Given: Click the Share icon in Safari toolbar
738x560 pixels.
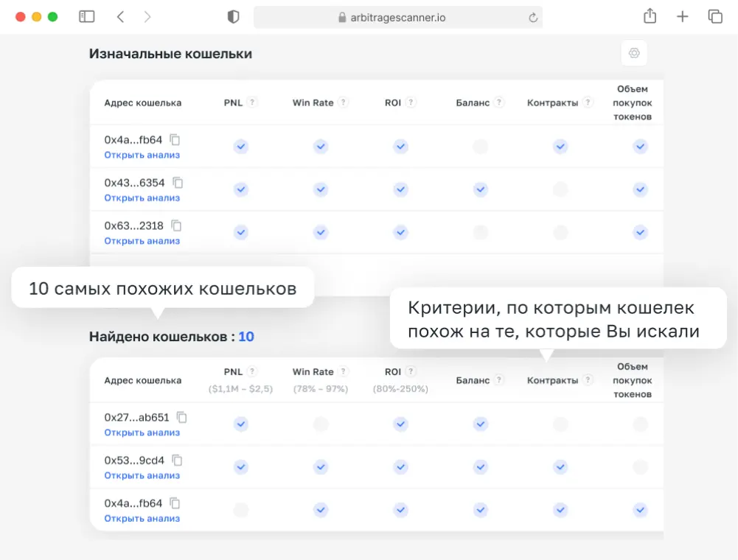Looking at the screenshot, I should [x=650, y=16].
